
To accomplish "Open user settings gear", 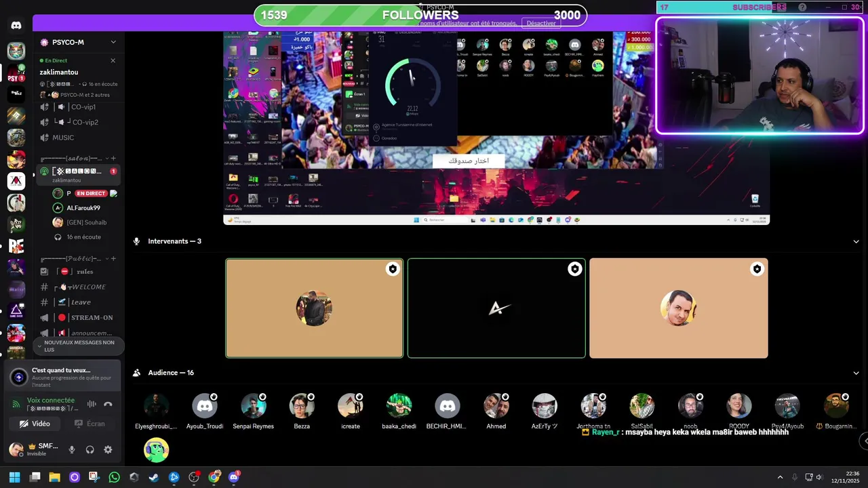I will tap(108, 449).
